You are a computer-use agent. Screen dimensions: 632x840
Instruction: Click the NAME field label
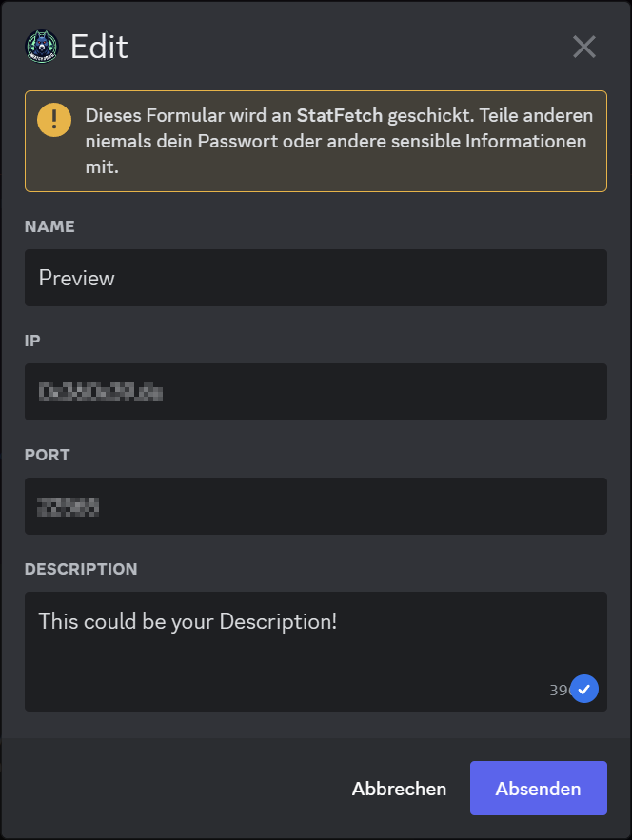49,226
